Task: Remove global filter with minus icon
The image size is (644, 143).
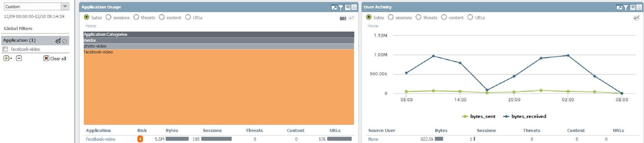Action: point(19,58)
